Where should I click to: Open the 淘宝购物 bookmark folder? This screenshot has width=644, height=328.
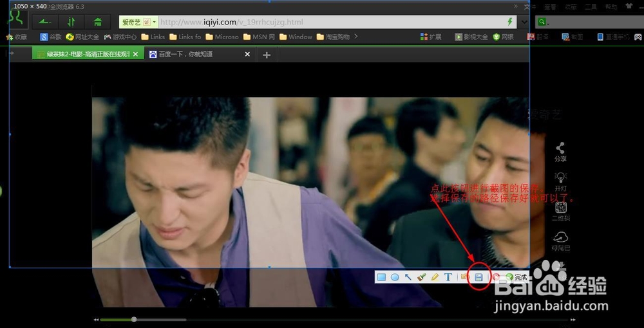click(x=333, y=37)
